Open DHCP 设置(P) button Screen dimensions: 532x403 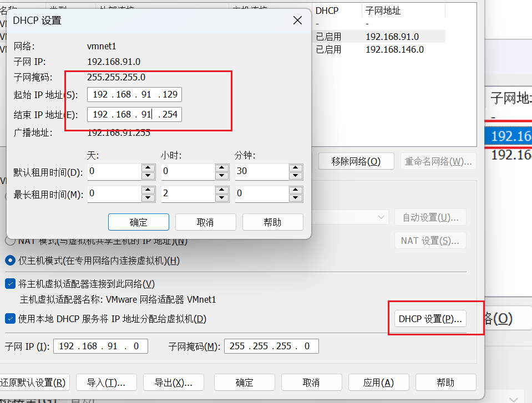point(430,319)
